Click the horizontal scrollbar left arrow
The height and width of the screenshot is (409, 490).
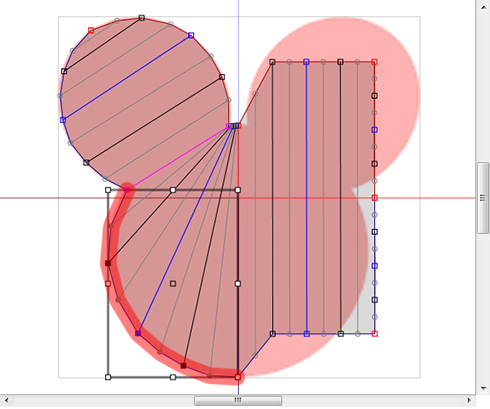pyautogui.click(x=6, y=400)
